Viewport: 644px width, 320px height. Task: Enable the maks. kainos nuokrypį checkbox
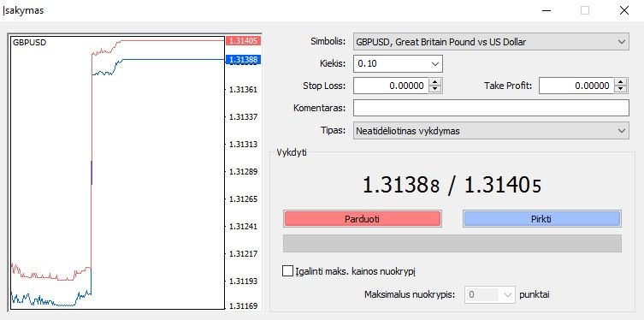click(x=287, y=271)
